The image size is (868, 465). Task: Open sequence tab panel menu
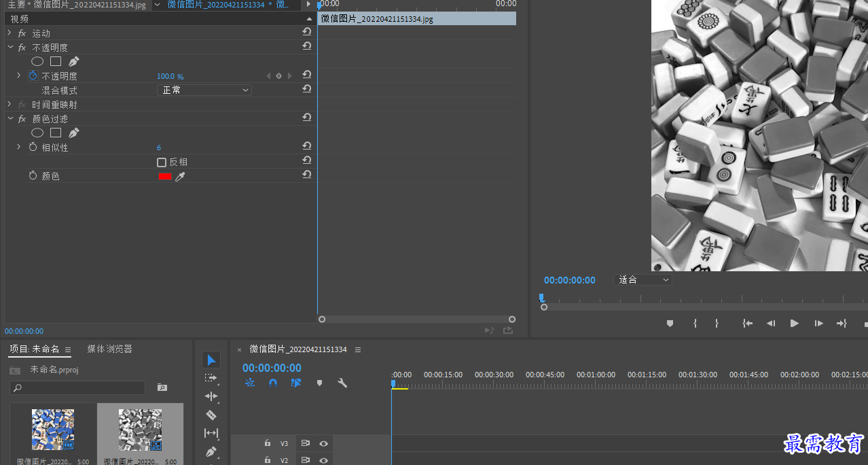(x=358, y=350)
